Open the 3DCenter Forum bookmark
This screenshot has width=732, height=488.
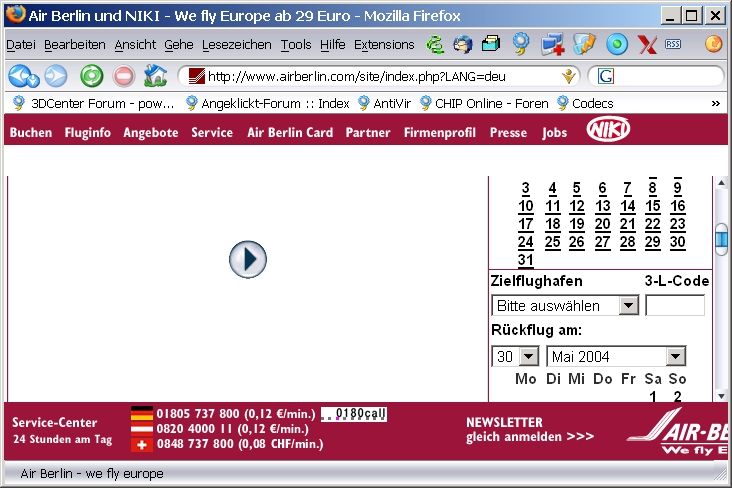(x=93, y=104)
